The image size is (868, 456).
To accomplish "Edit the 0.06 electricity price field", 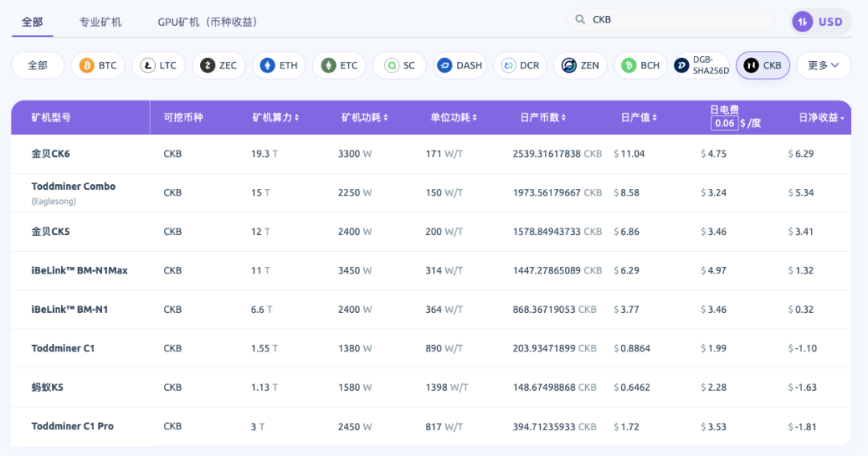I will 724,123.
